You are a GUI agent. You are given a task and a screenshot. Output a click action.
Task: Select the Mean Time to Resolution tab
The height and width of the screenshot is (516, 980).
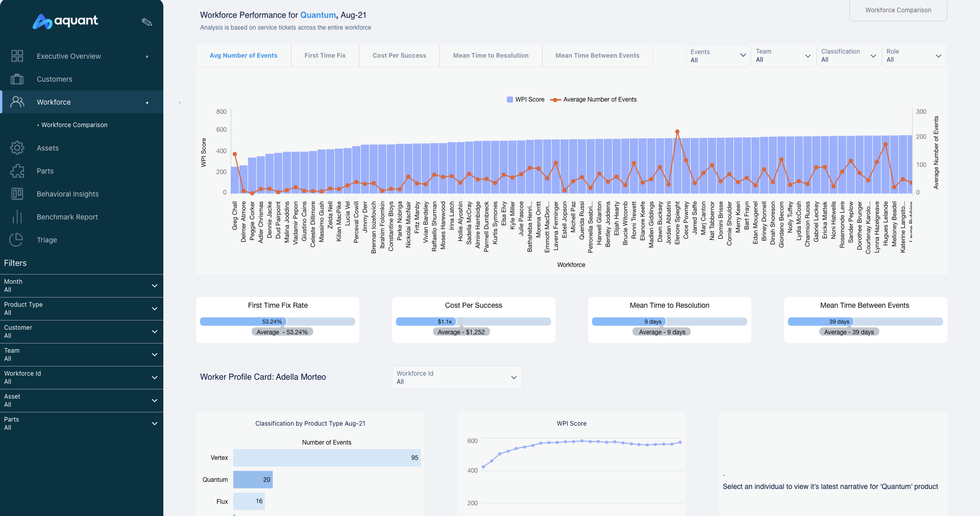click(x=491, y=55)
